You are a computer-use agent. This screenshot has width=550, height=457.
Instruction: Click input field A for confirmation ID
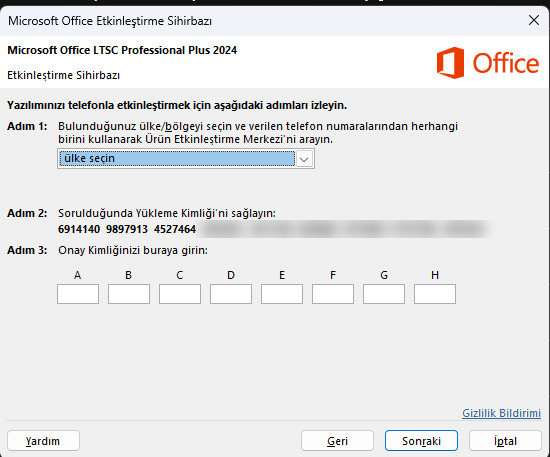78,294
